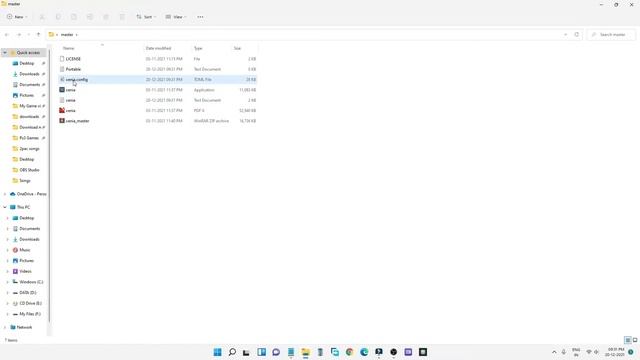Select the xenia Text Document row

[x=158, y=100]
